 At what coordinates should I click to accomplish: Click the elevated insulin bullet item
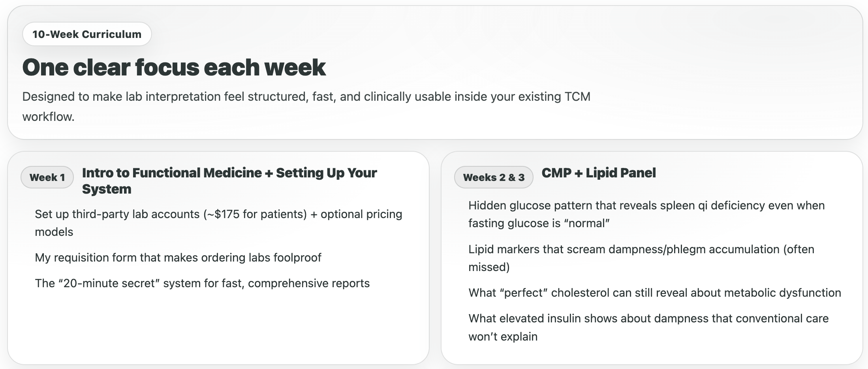tap(648, 327)
